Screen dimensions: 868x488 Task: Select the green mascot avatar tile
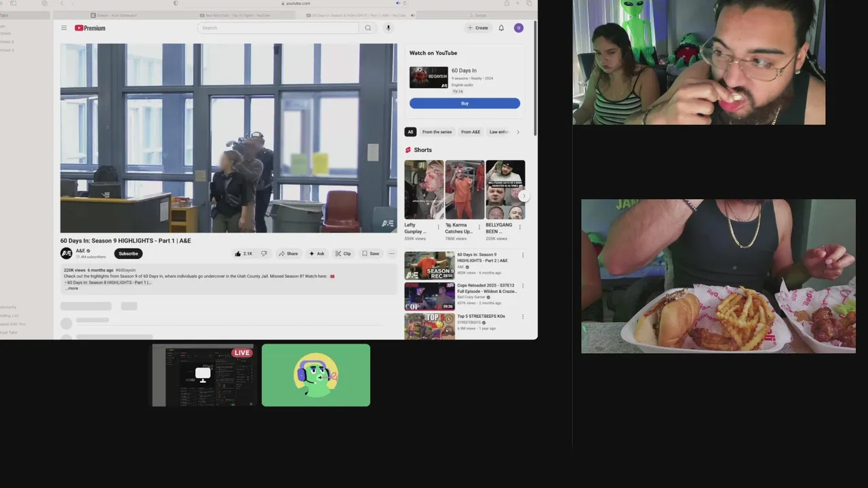[316, 375]
